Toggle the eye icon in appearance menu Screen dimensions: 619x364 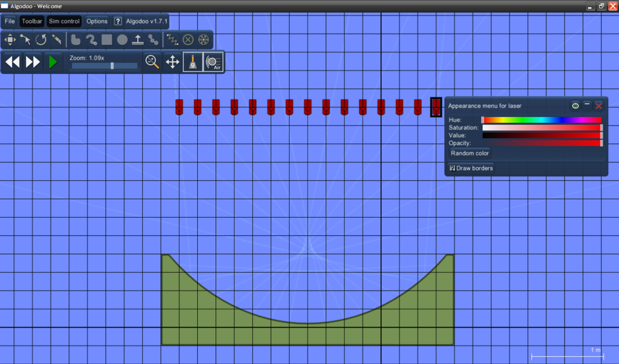(x=575, y=106)
